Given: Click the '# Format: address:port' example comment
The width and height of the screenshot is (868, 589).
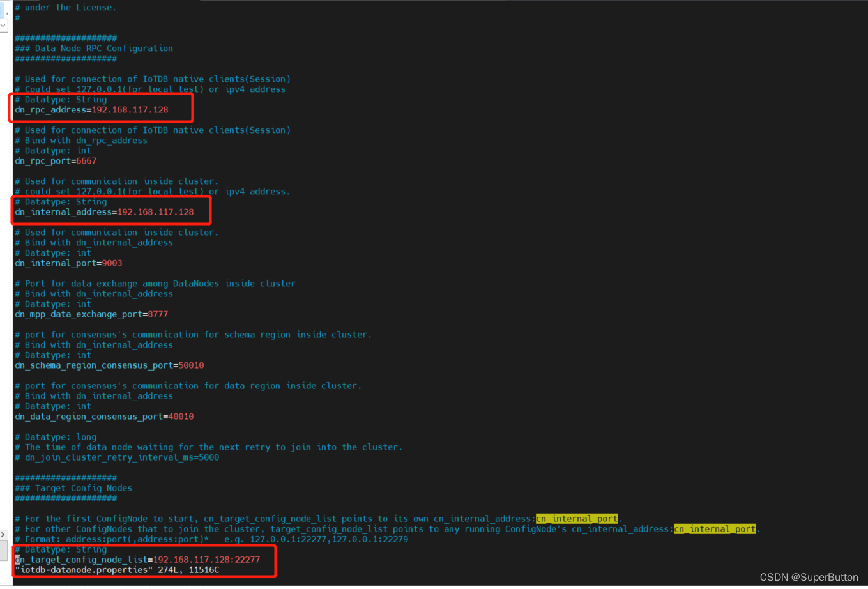Looking at the screenshot, I should [211, 539].
